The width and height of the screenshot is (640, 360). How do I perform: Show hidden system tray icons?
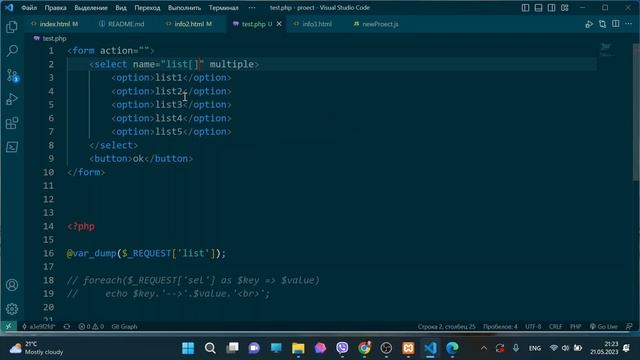pos(484,348)
